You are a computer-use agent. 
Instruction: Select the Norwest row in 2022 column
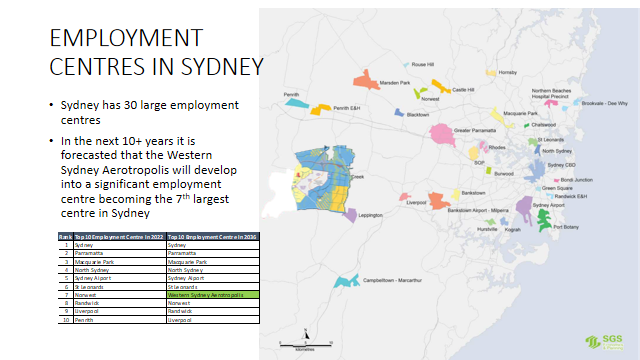[119, 295]
